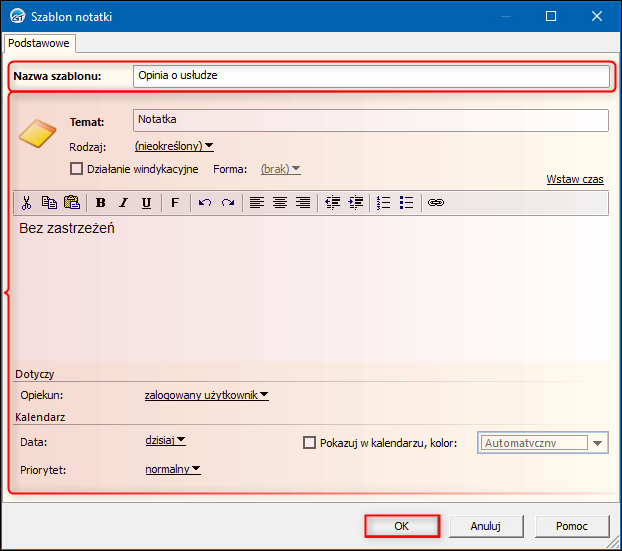This screenshot has height=551, width=622.
Task: Click the Nazwa szablonu input field
Action: pyautogui.click(x=371, y=76)
